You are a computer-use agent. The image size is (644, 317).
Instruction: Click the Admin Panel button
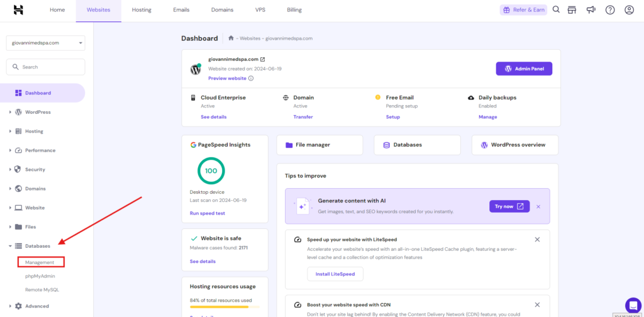[524, 69]
